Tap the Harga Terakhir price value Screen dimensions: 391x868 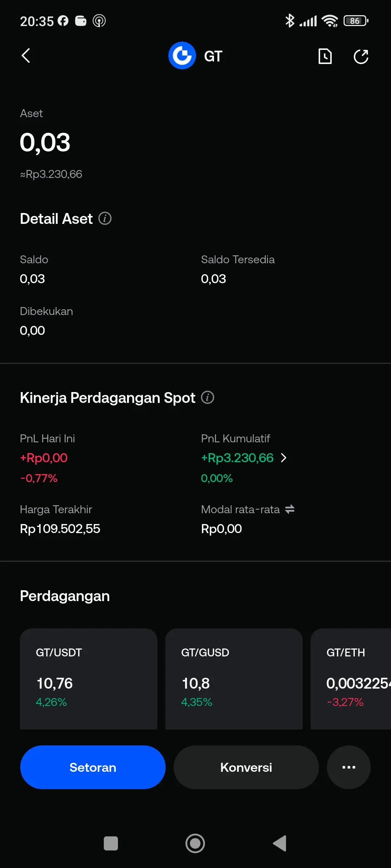[x=60, y=529]
